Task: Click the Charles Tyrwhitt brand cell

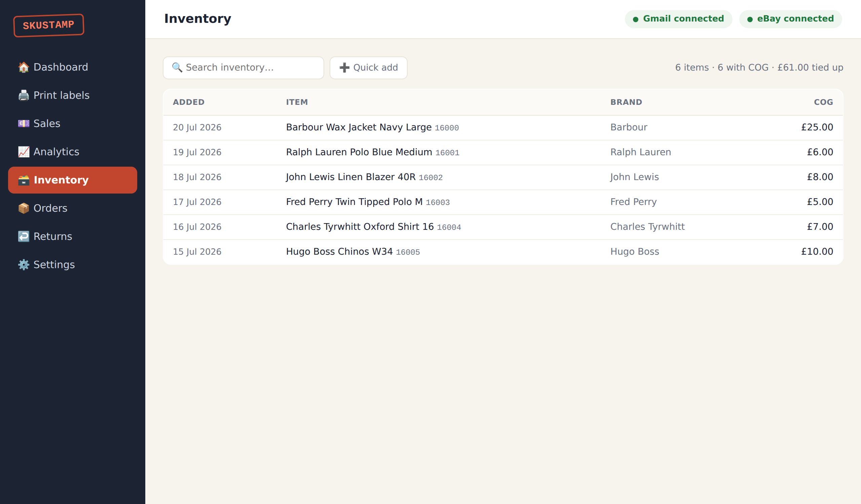Action: [647, 227]
